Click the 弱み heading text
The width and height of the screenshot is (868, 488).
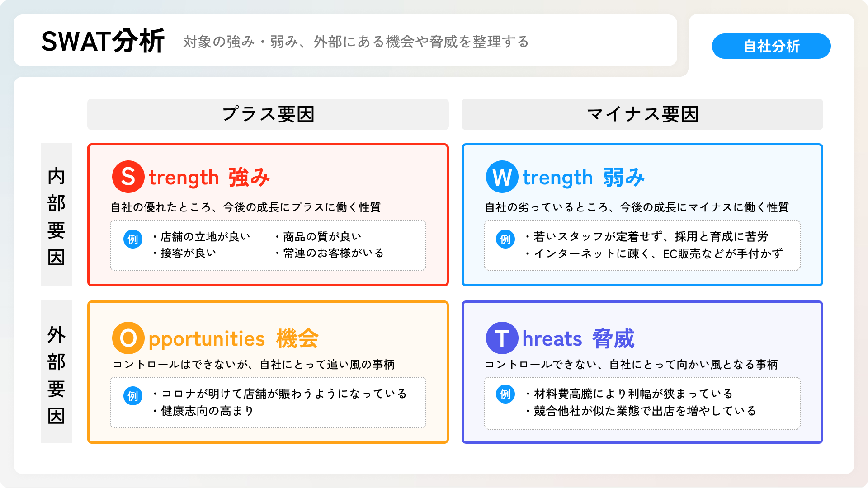624,177
